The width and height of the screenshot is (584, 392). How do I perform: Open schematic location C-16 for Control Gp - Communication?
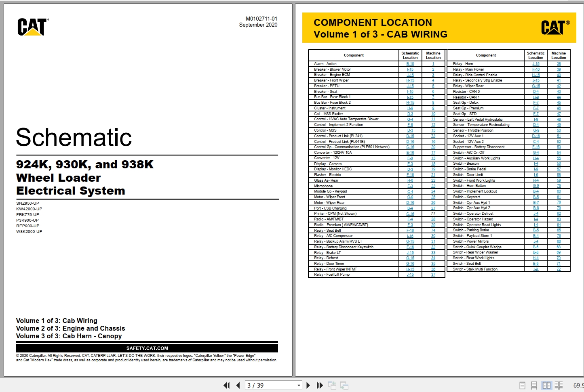[x=410, y=147]
